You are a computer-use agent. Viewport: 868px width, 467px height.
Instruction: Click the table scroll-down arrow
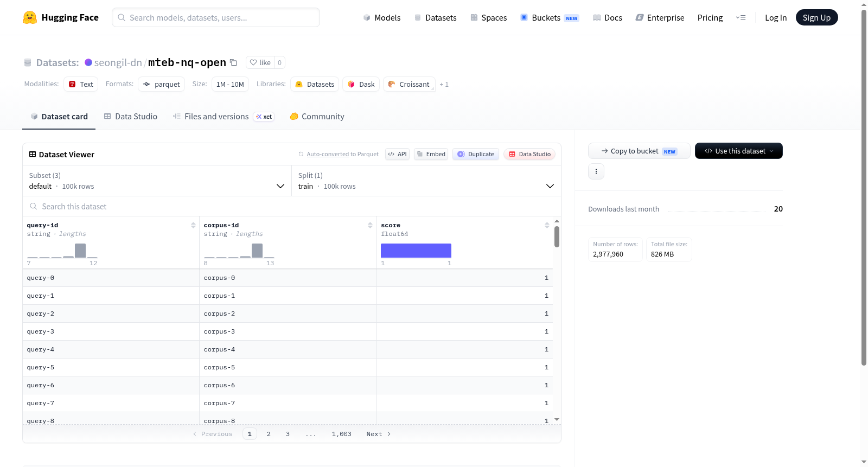point(557,420)
